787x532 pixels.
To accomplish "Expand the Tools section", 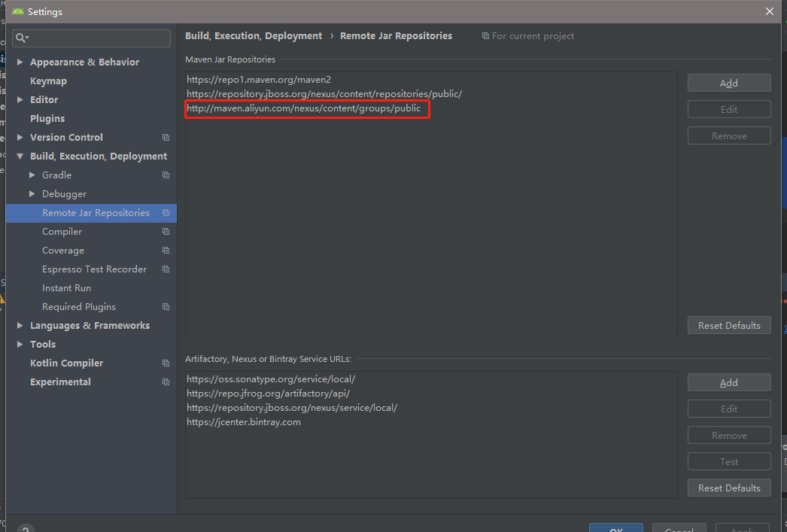I will pos(20,344).
